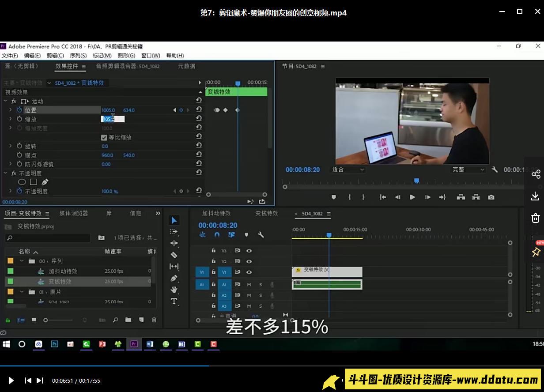Select the Track Select Forward tool

[174, 232]
